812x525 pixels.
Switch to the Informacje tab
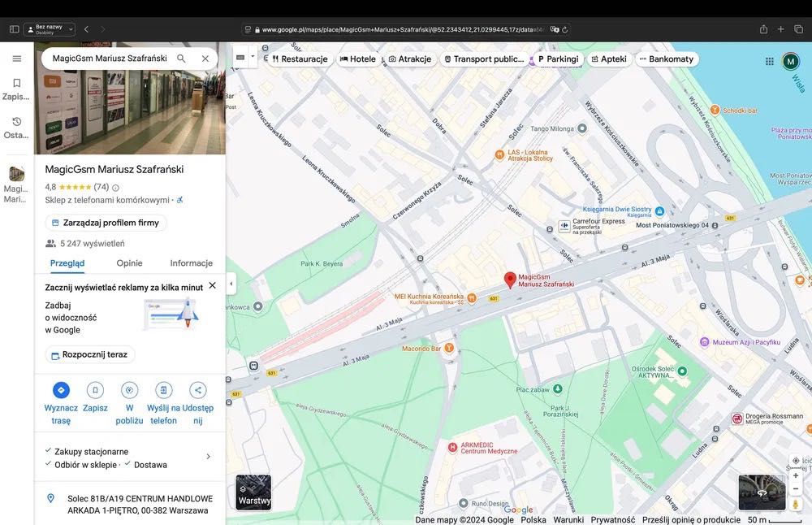tap(192, 263)
